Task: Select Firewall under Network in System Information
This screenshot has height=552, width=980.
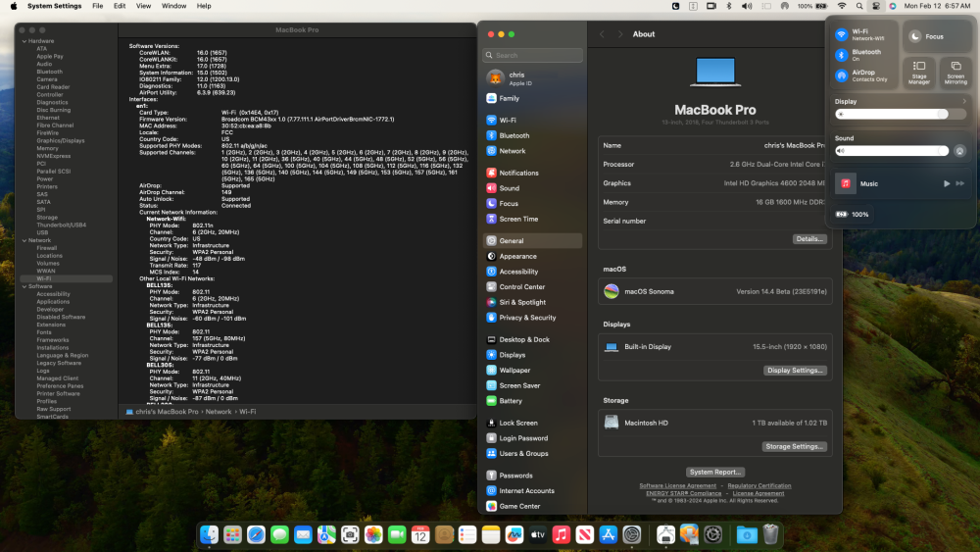Action: 46,248
